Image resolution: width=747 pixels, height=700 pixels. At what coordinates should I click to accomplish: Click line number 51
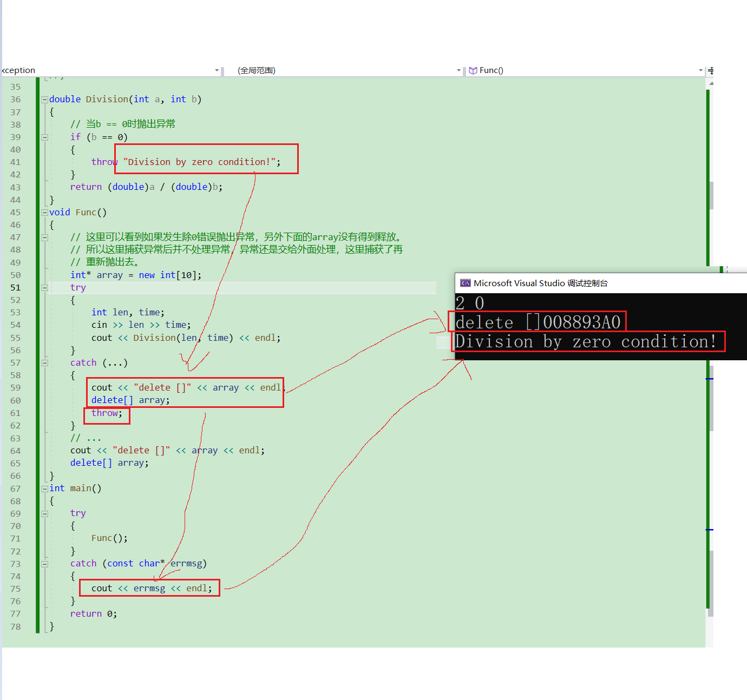(x=15, y=288)
